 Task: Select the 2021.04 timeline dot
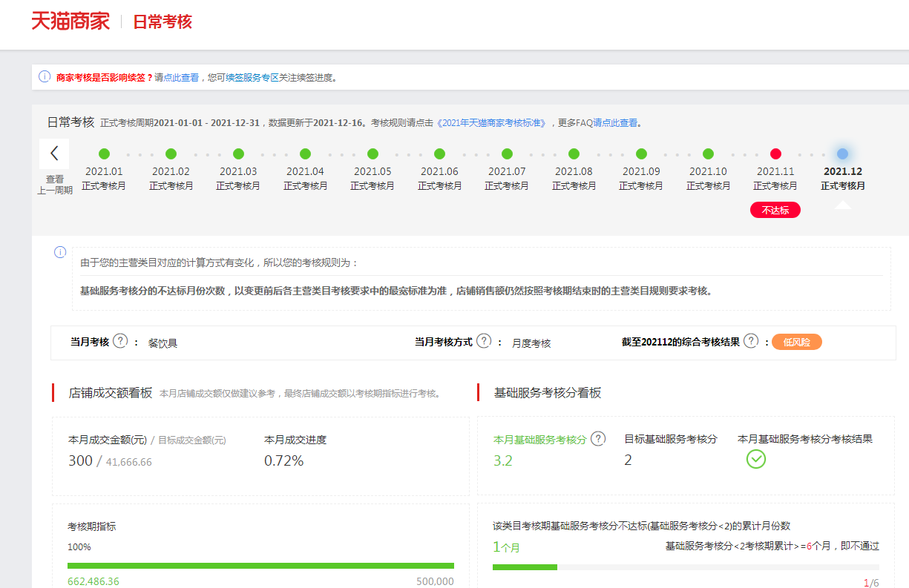click(305, 153)
